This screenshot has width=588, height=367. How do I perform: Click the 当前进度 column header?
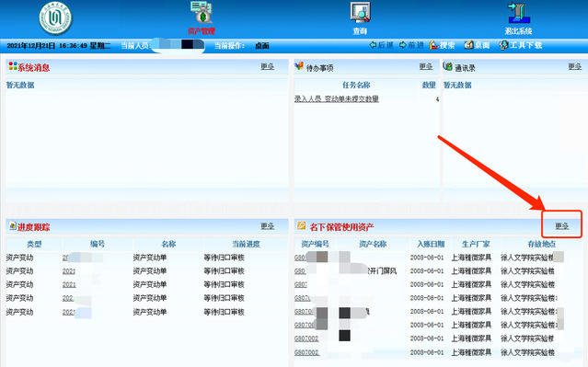[x=246, y=244]
